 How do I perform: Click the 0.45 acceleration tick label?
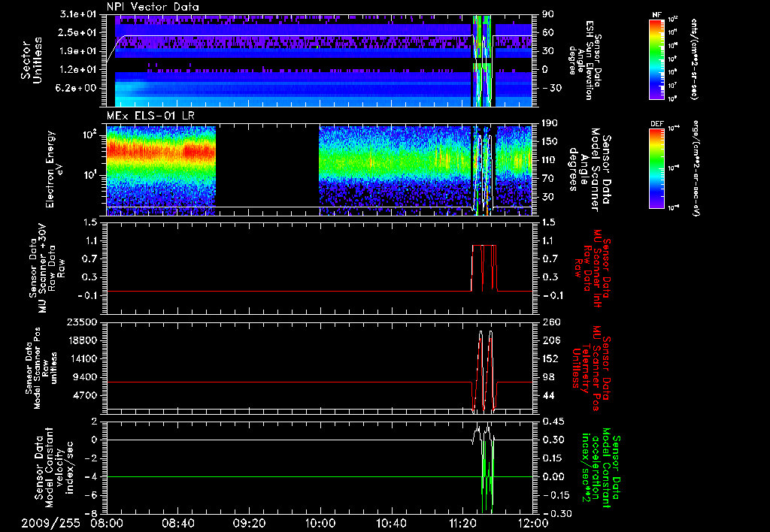click(x=553, y=422)
